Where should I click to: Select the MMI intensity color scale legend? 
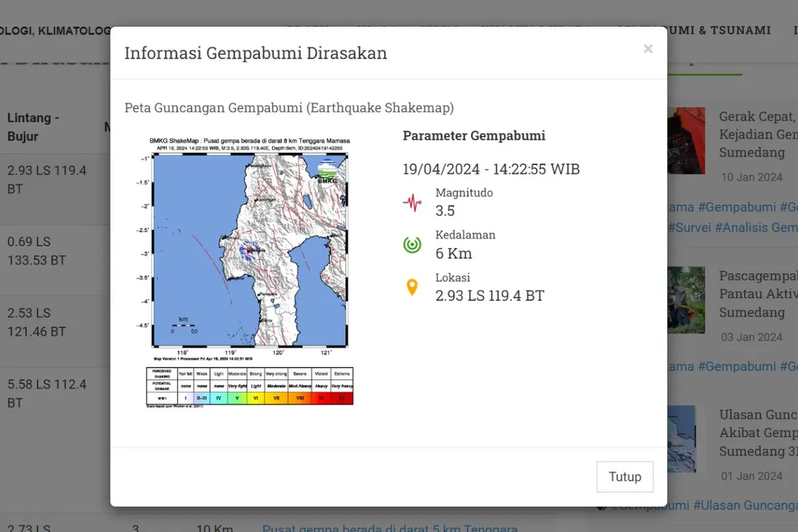(250, 386)
